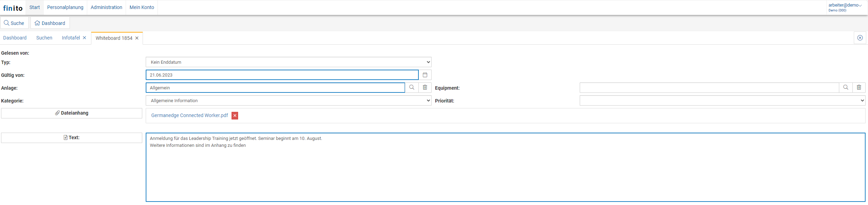Open the Priorität dropdown
This screenshot has height=205, width=868.
[722, 101]
